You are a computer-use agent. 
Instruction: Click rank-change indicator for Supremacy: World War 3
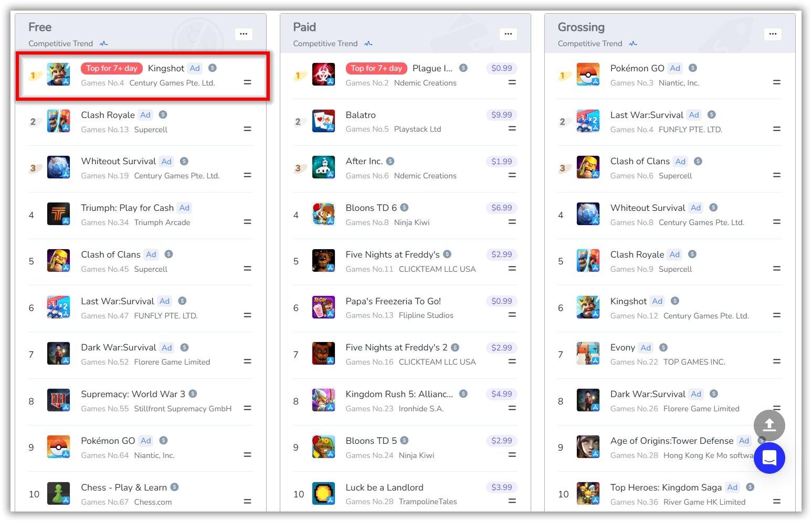coord(247,408)
